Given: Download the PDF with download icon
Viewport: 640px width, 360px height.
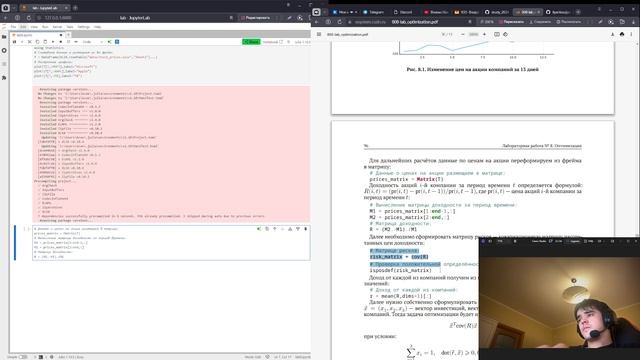Looking at the screenshot, I should (613, 34).
